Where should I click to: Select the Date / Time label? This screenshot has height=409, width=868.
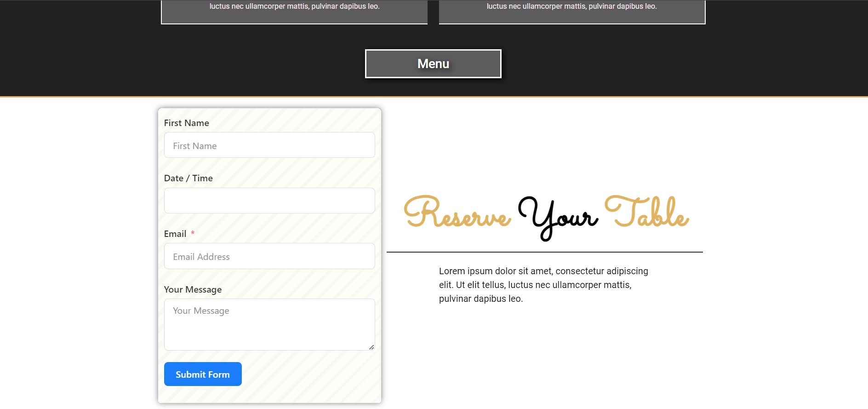click(188, 178)
